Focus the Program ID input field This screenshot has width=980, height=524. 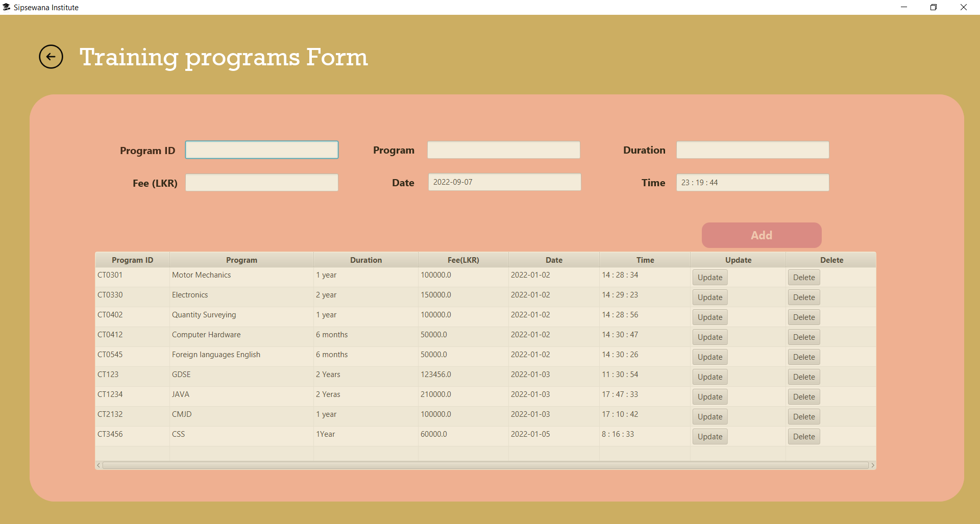(262, 150)
